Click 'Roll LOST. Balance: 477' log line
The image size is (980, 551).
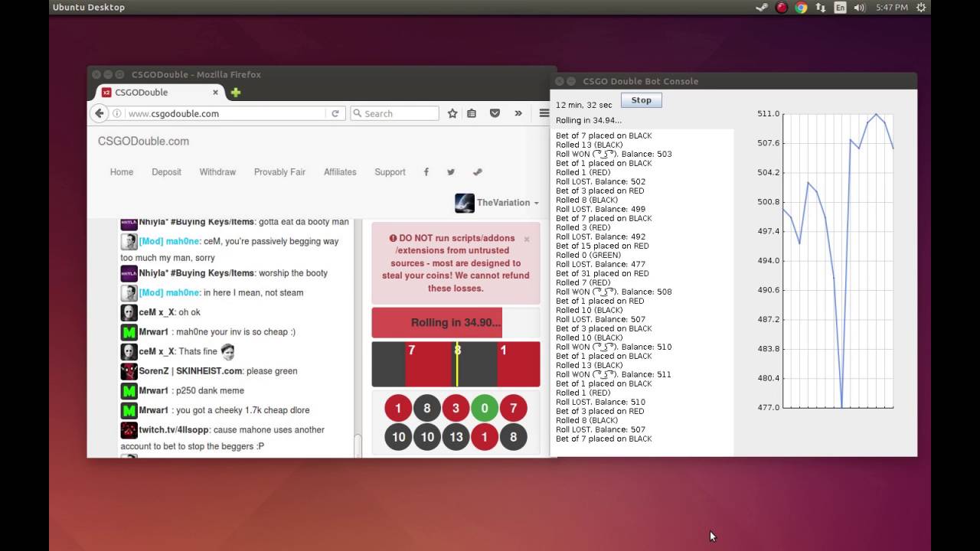click(601, 264)
